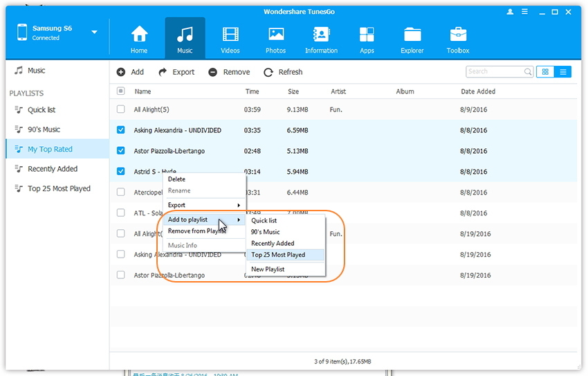Check the All Alright(5) 03:59 row checkbox
The height and width of the screenshot is (376, 588).
pos(121,109)
